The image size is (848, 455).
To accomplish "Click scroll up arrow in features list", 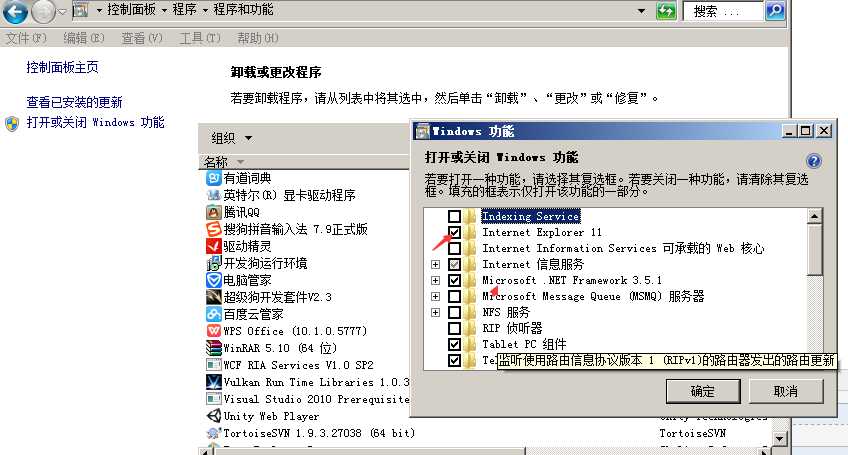I will (x=814, y=216).
